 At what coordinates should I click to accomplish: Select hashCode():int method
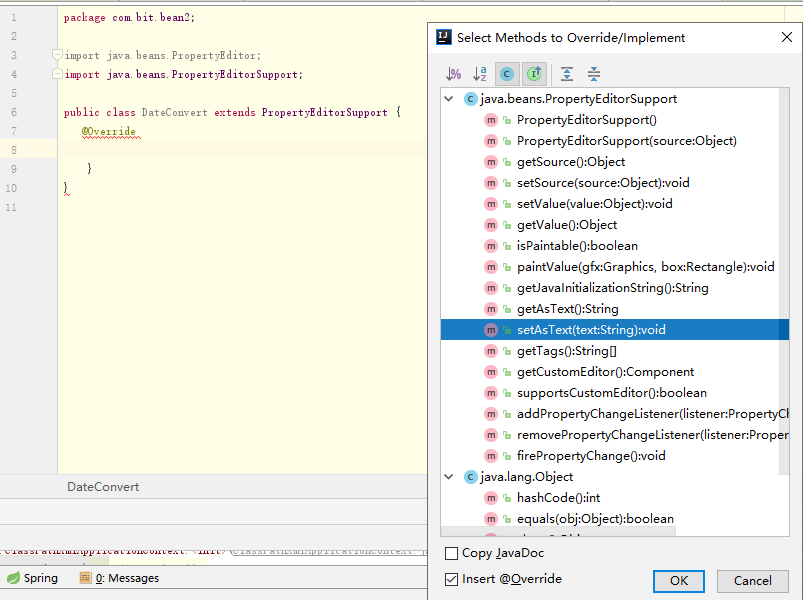coord(558,498)
